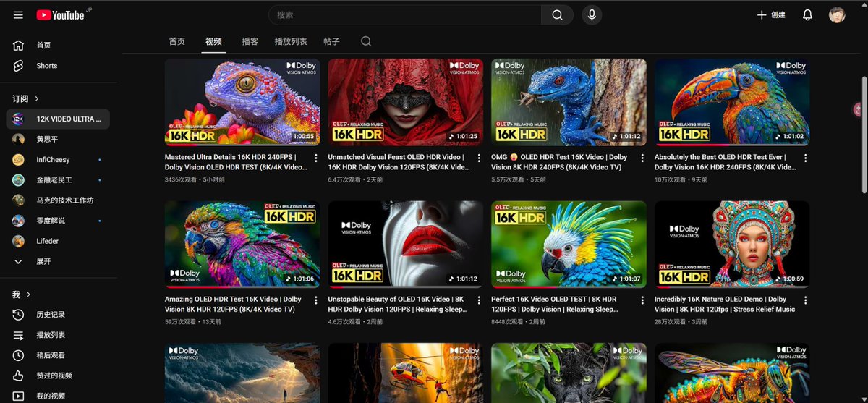
Task: Open 历史记录 watch history
Action: (58, 314)
